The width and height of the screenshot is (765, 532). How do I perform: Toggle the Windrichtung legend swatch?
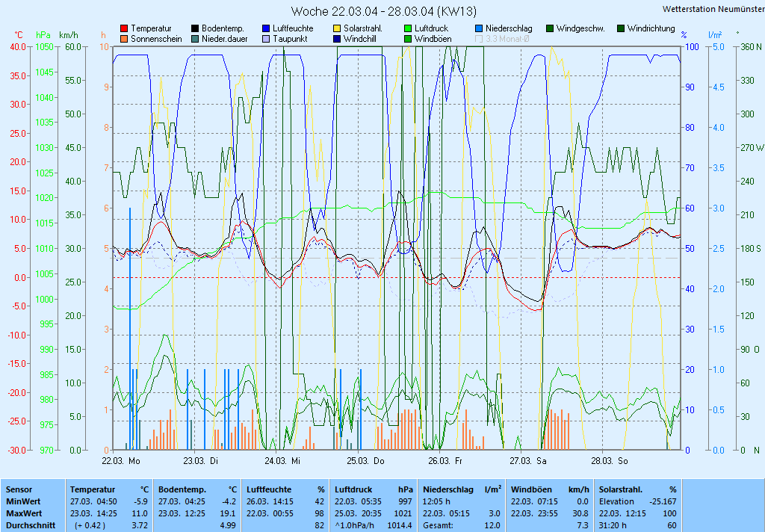(x=621, y=29)
